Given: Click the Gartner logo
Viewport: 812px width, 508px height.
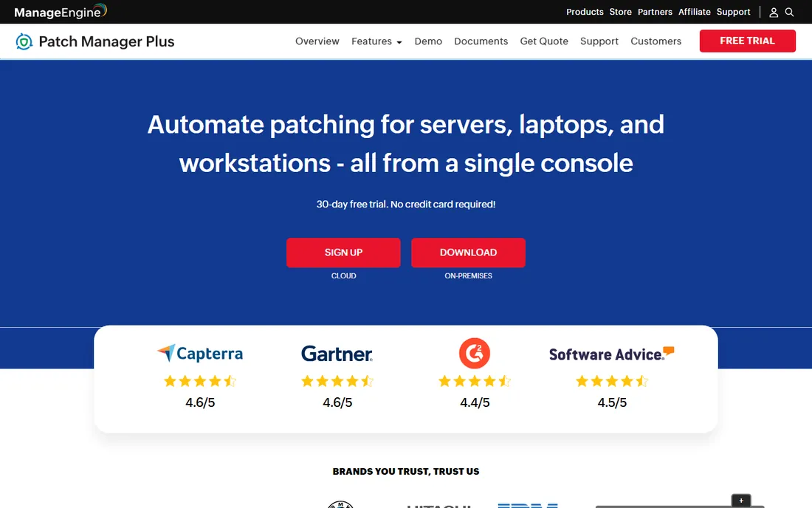Looking at the screenshot, I should 337,354.
